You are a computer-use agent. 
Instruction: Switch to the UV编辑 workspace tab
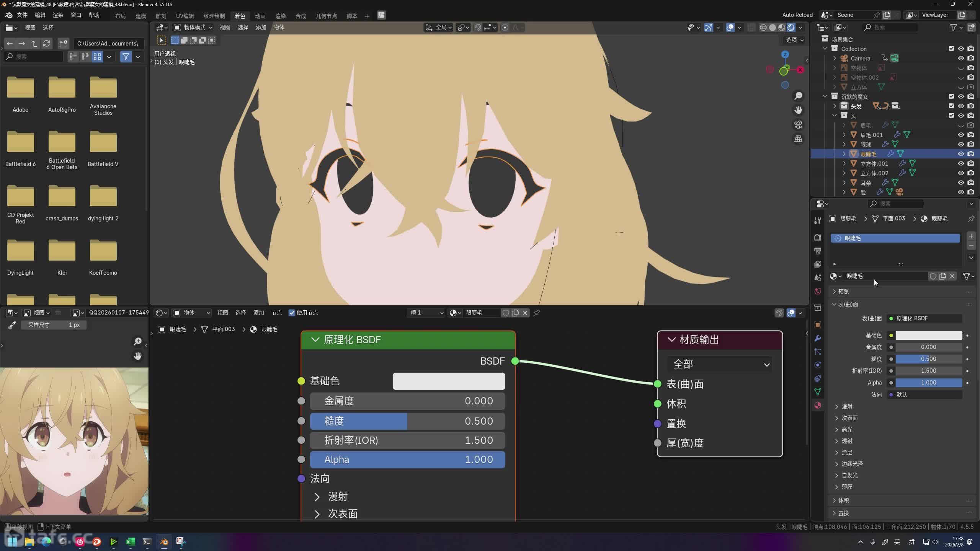pyautogui.click(x=185, y=16)
